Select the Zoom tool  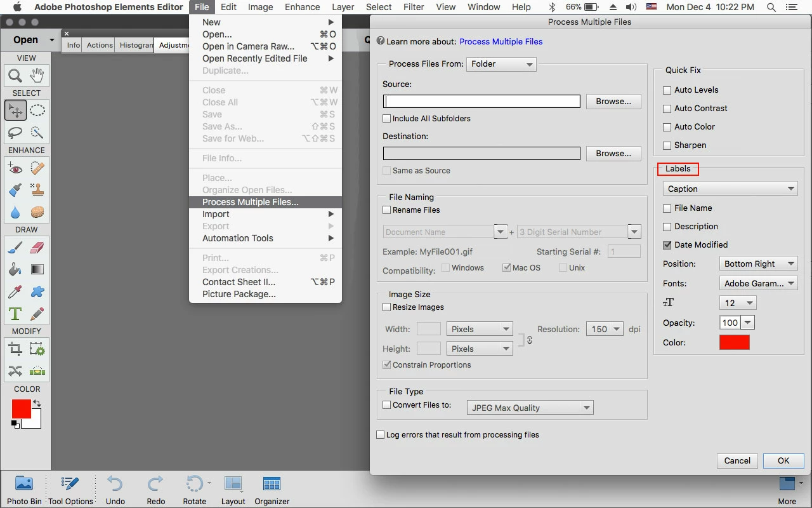(15, 76)
